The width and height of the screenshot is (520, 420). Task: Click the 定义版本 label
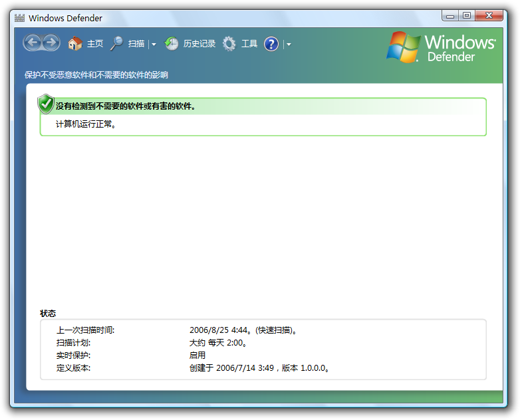click(x=73, y=368)
